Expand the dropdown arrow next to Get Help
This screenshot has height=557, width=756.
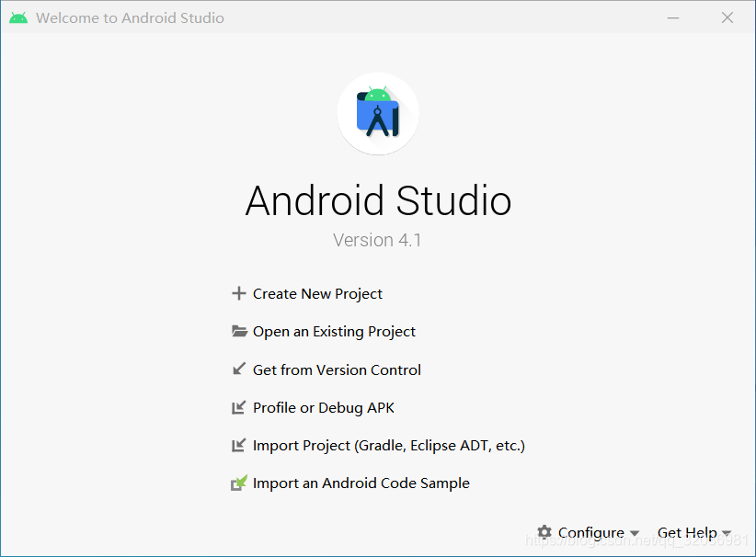pyautogui.click(x=727, y=533)
